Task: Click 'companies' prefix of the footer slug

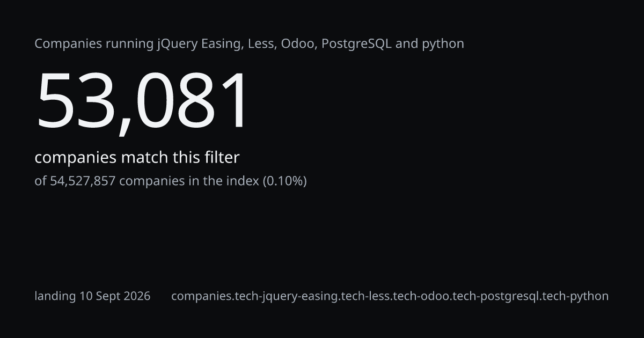Action: (x=202, y=296)
